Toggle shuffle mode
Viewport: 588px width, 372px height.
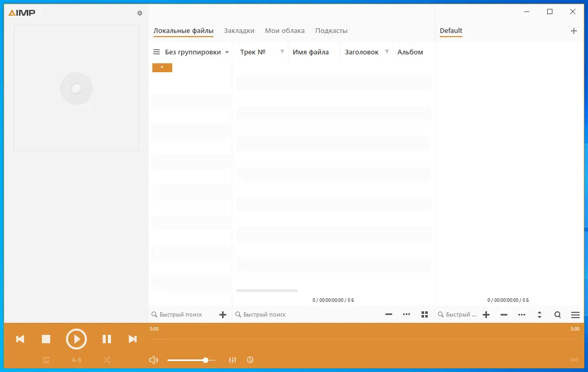coord(107,360)
